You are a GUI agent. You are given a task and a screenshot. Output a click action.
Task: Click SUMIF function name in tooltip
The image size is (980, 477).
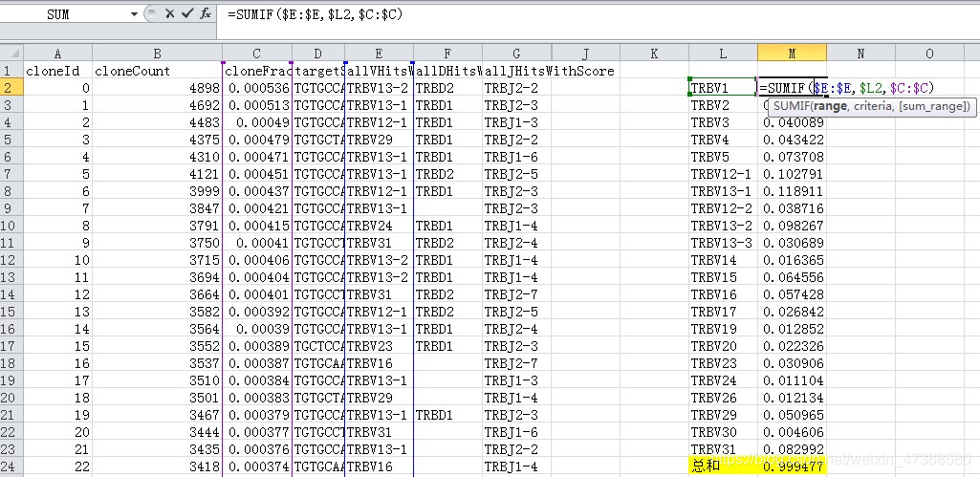pyautogui.click(x=790, y=106)
